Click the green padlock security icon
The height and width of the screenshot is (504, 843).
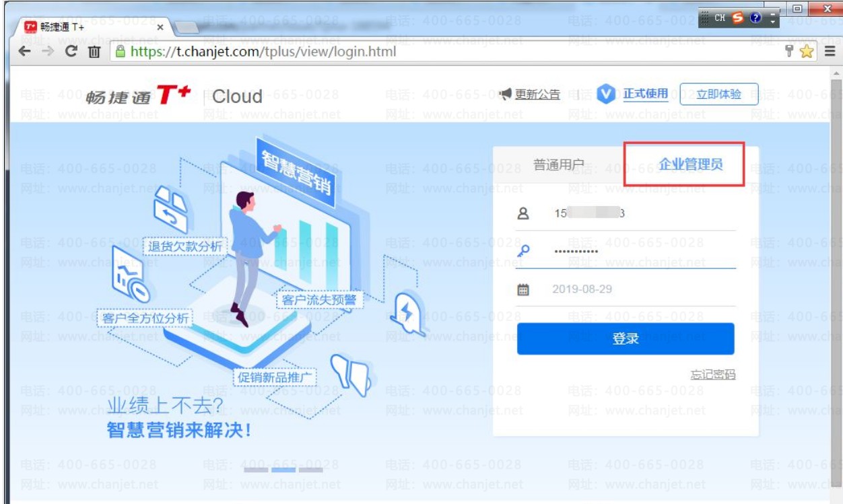coord(121,51)
